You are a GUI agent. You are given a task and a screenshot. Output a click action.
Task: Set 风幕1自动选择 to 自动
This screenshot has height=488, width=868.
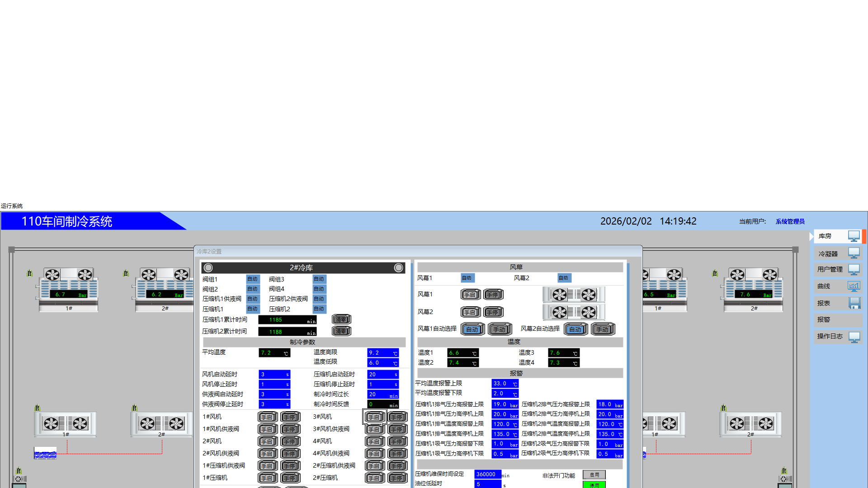pyautogui.click(x=472, y=329)
